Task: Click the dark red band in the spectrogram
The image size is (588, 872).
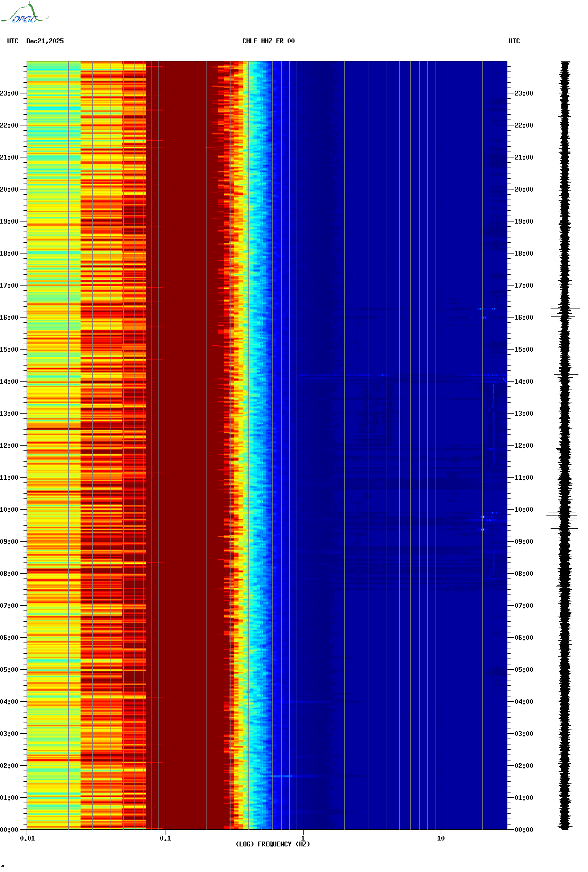Action: click(187, 427)
